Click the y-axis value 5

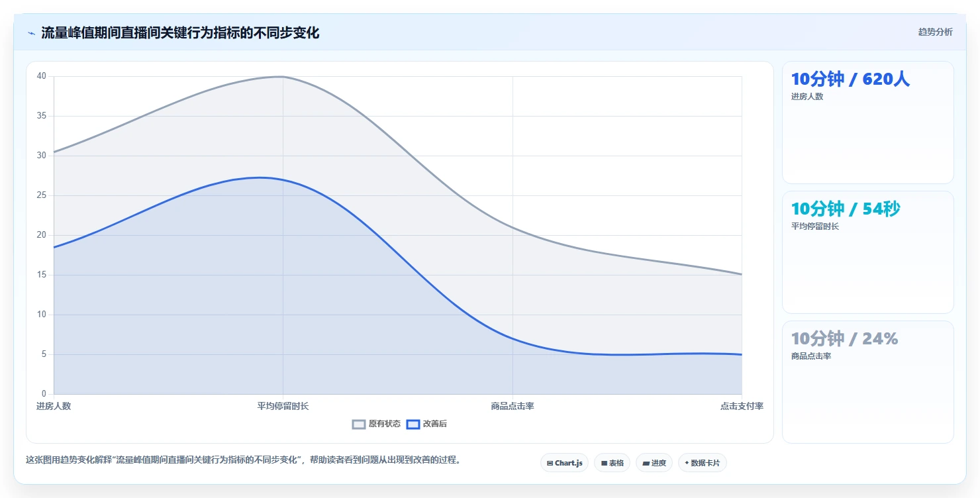(44, 354)
